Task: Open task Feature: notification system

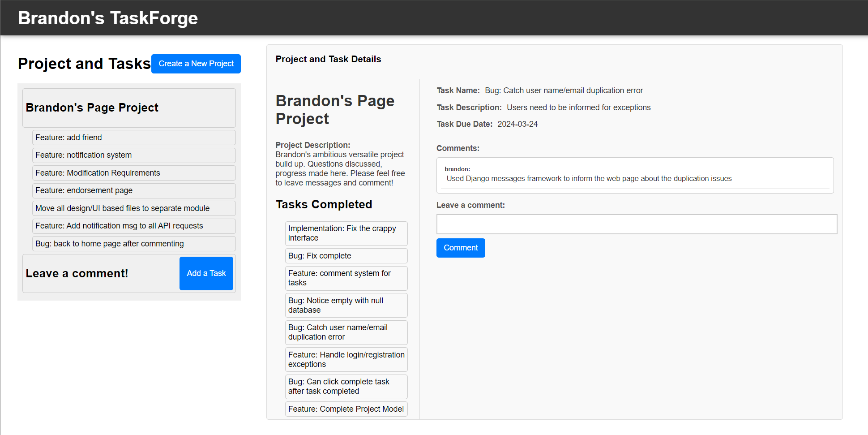Action: click(134, 155)
